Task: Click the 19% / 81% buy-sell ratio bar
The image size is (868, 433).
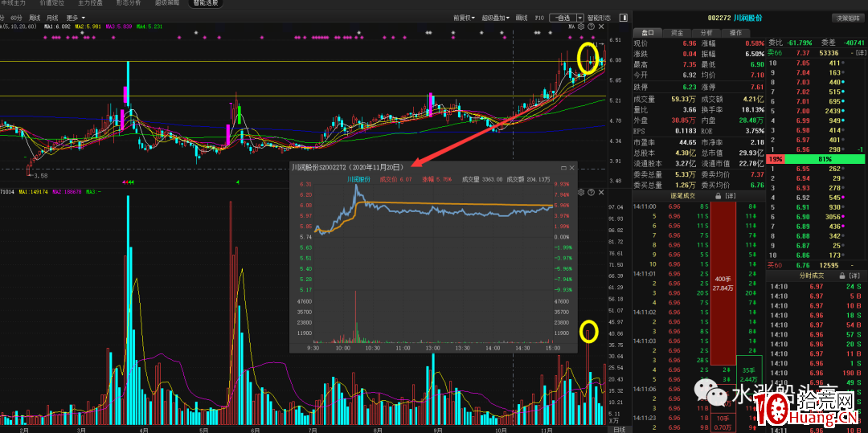Action: point(816,159)
